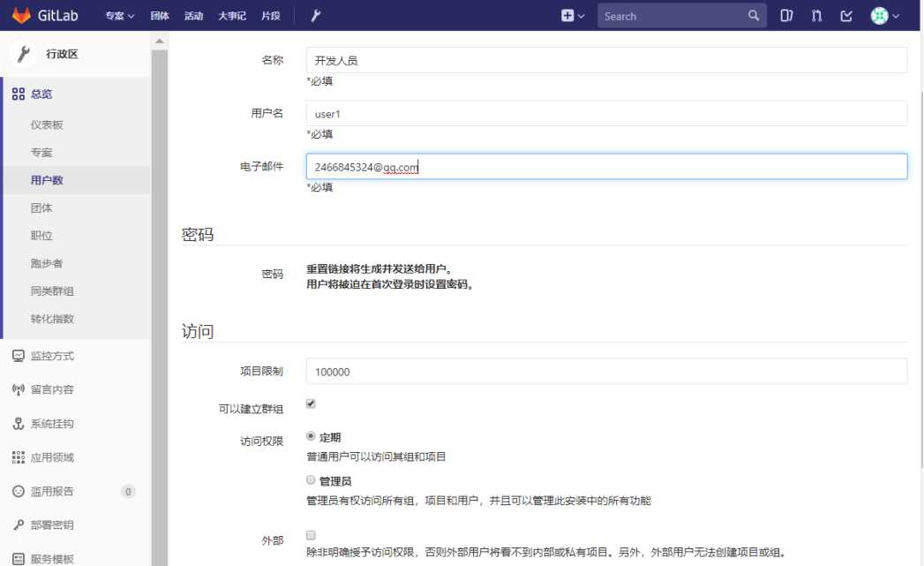Screen dimensions: 924x566
Task: Open 专案 in the sidebar
Action: (x=41, y=153)
